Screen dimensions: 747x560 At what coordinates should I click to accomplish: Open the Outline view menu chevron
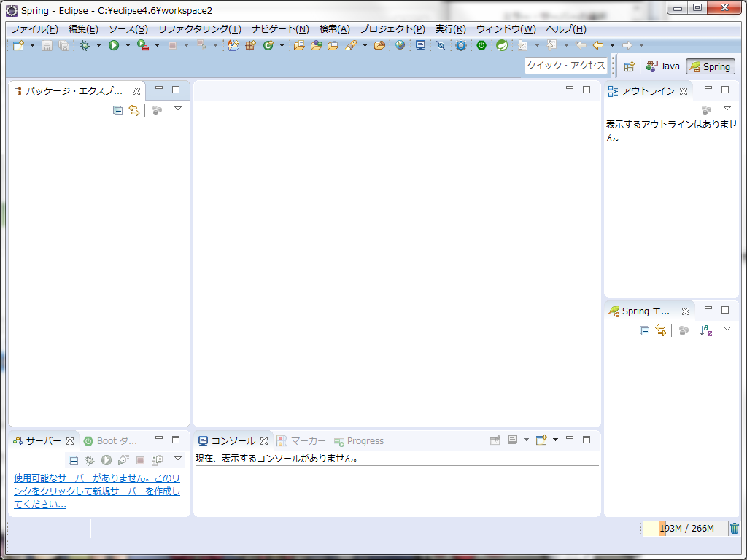(x=727, y=108)
